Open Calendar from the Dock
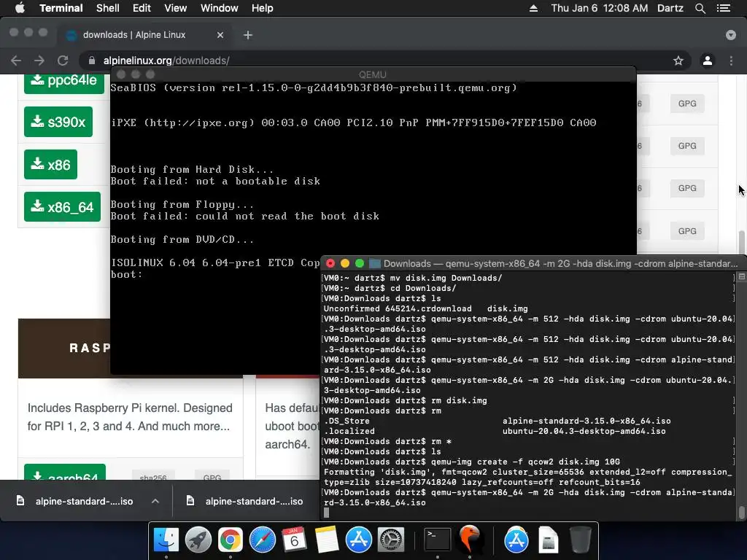This screenshot has width=747, height=560. pos(295,540)
